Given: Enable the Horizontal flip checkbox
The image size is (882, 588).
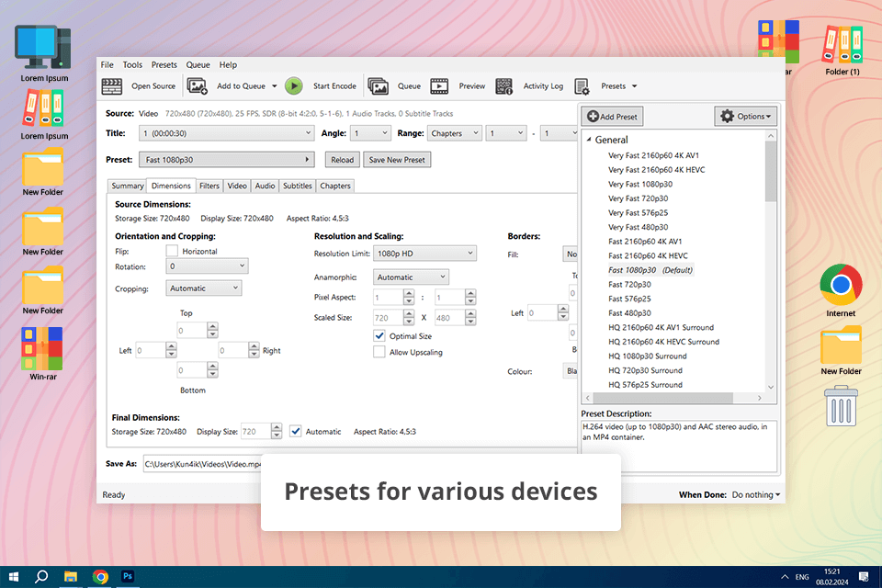Looking at the screenshot, I should pyautogui.click(x=172, y=251).
